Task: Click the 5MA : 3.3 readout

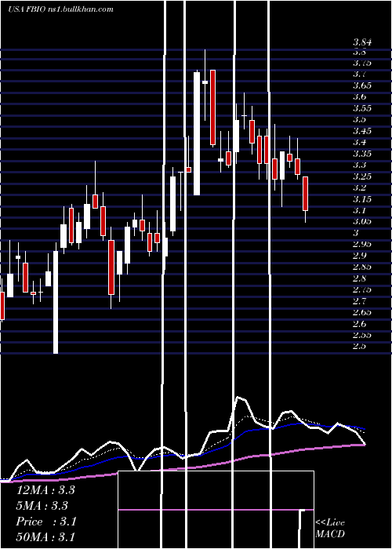Action: click(42, 506)
